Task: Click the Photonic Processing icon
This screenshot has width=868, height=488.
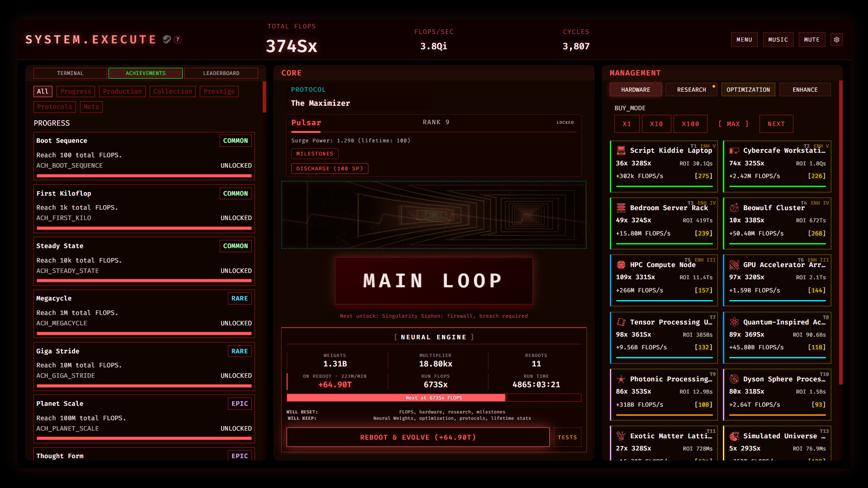Action: 621,379
